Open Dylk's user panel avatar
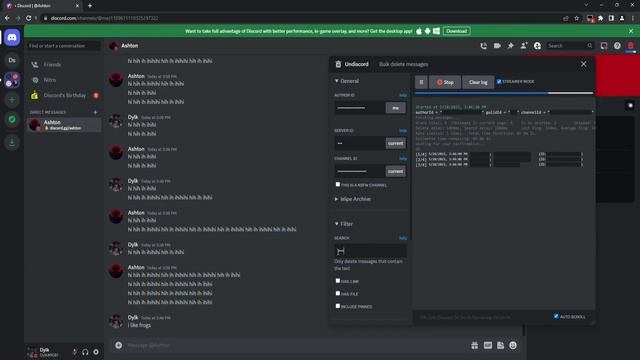The width and height of the screenshot is (640, 360). [32, 352]
